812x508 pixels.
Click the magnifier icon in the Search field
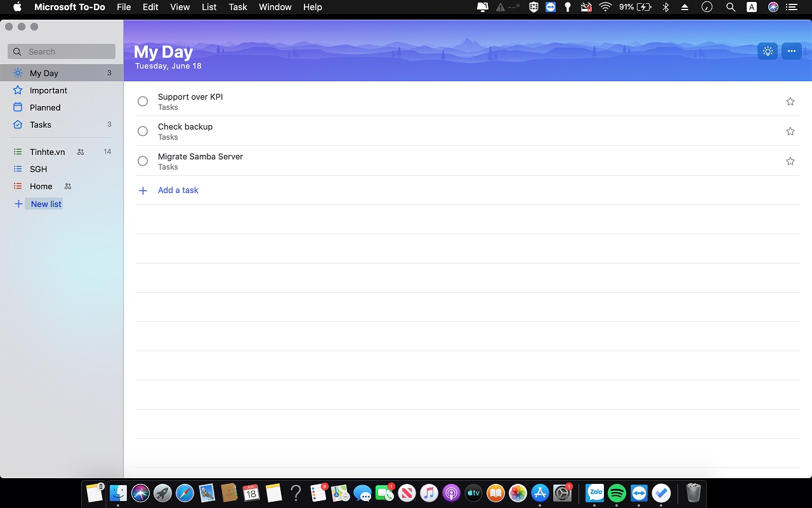click(x=18, y=51)
